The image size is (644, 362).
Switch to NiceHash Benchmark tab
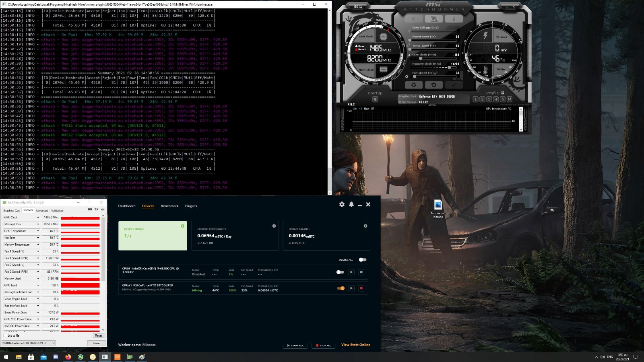click(x=169, y=206)
